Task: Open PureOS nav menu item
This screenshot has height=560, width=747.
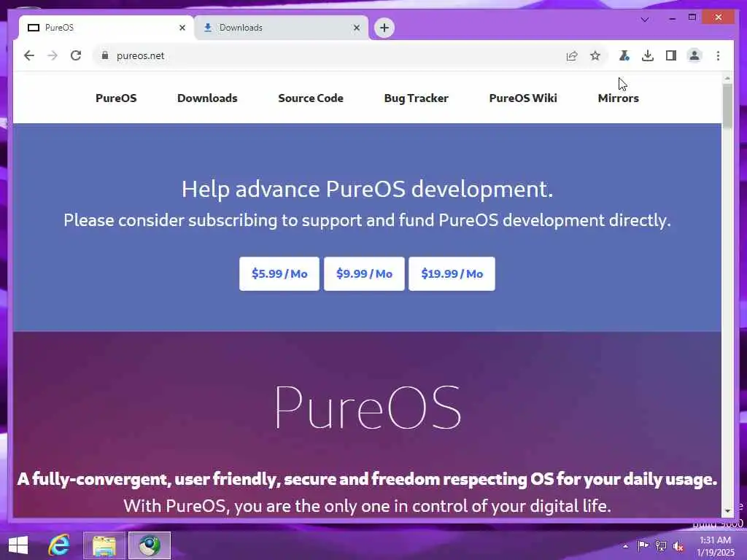Action: pos(116,98)
